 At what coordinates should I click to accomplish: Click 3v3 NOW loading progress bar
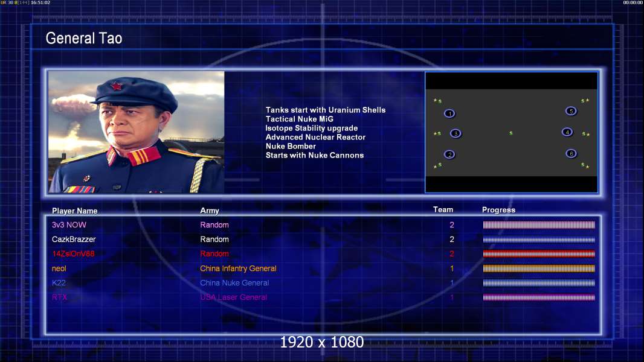click(539, 224)
